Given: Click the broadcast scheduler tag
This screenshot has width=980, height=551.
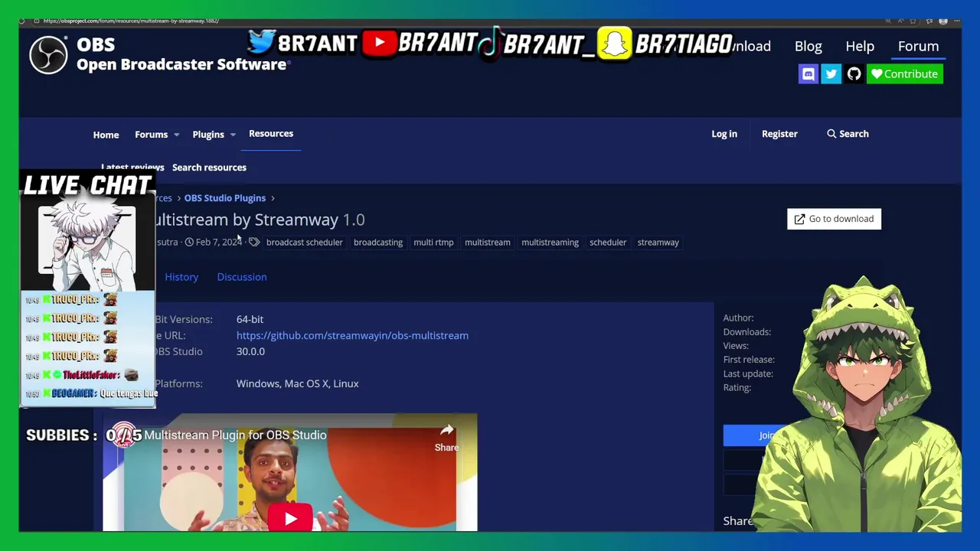Looking at the screenshot, I should pos(304,243).
